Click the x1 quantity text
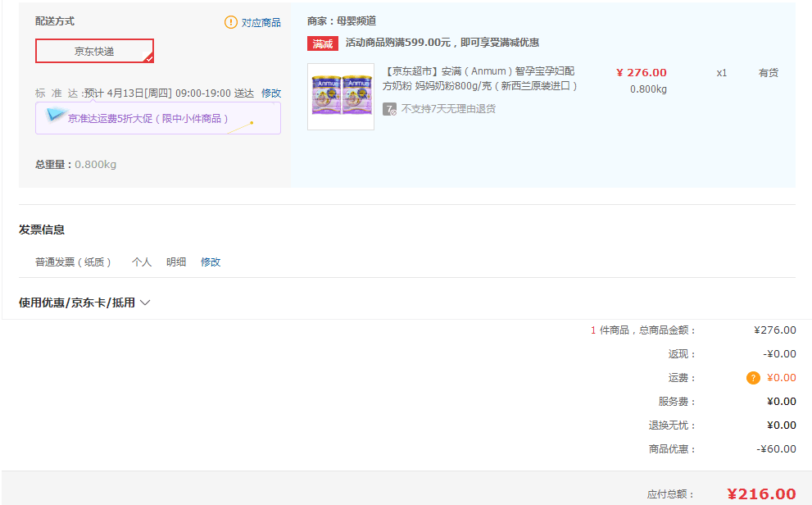 tap(721, 73)
